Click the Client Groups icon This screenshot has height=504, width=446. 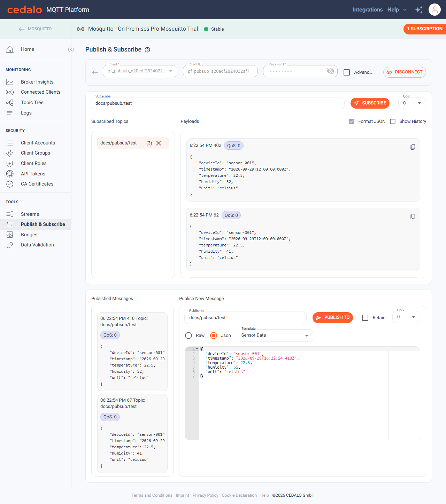point(10,153)
